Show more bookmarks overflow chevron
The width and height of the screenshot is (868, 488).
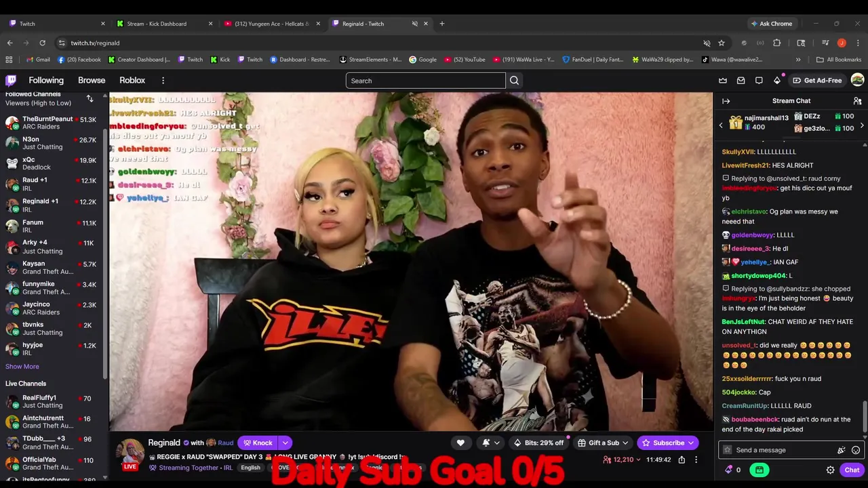pos(799,59)
